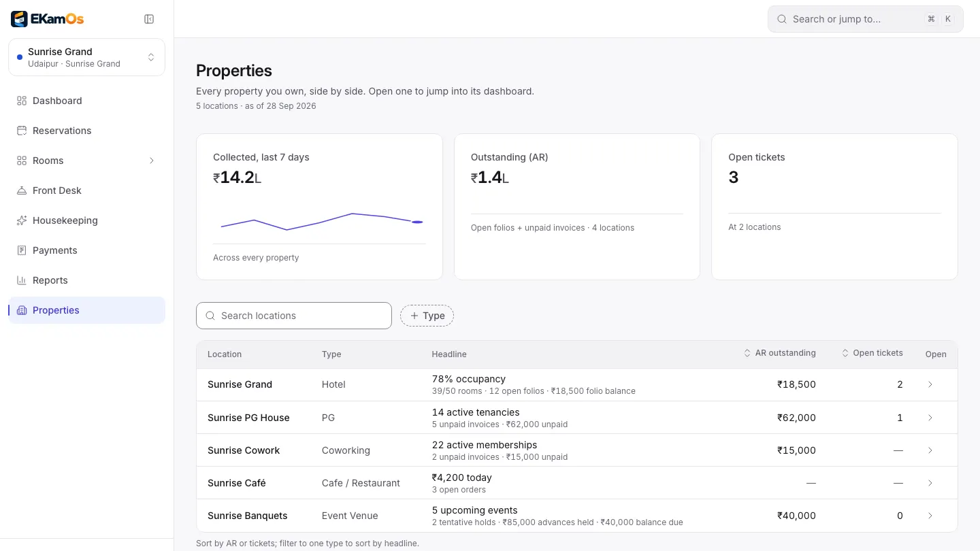Click Sunrise Cowork location name
Viewport: 980px width, 551px height.
point(244,450)
